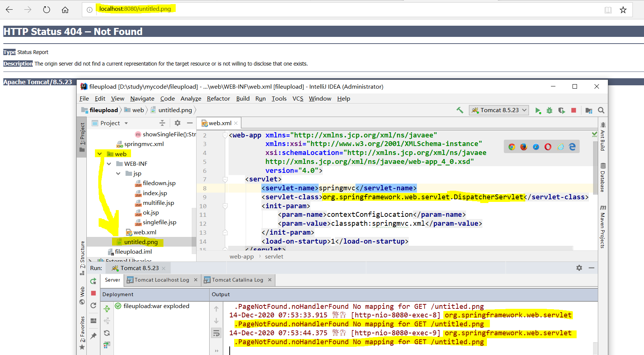This screenshot has width=644, height=355.
Task: Fold the init-param block at line 10
Action: 225,206
